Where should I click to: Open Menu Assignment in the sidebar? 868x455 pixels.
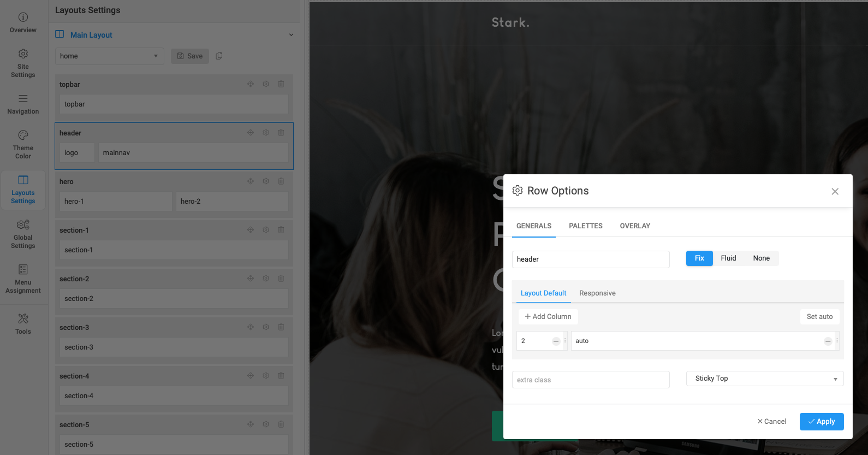[23, 279]
